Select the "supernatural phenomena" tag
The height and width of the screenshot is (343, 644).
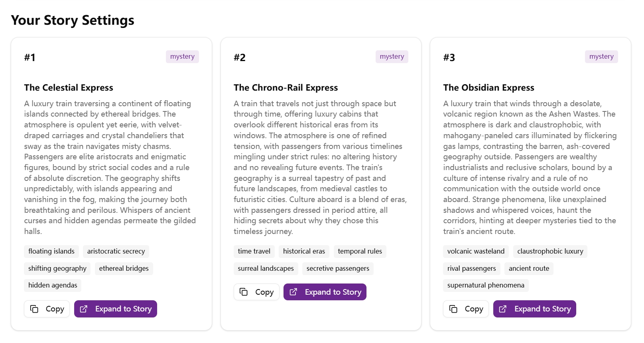(486, 285)
